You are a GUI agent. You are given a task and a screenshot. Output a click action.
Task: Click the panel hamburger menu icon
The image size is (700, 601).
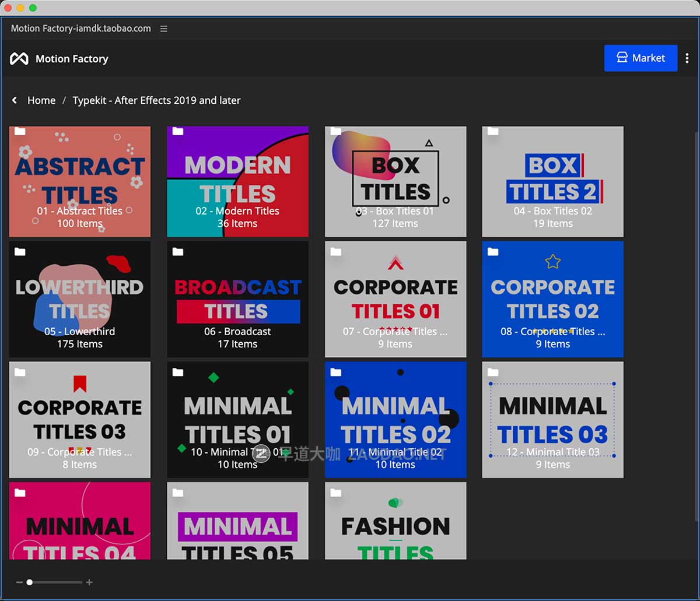[164, 29]
